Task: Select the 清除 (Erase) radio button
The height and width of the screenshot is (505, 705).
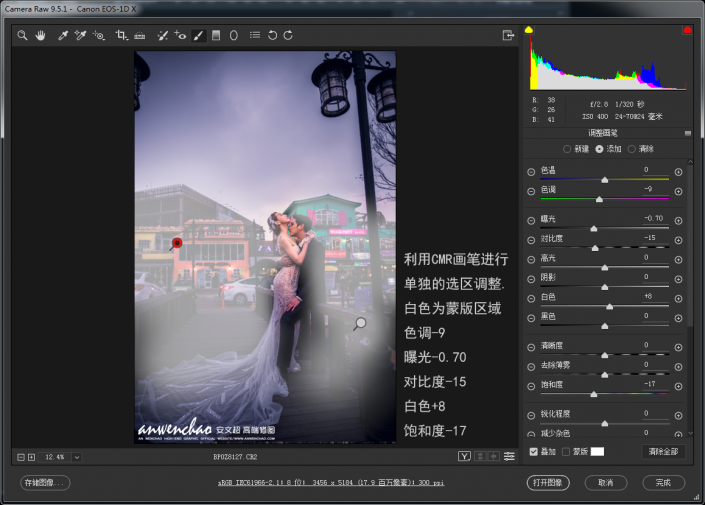Action: coord(632,148)
